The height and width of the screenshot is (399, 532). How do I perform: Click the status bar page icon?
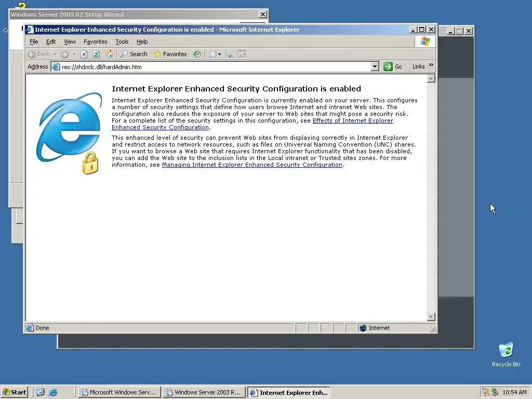tap(30, 328)
